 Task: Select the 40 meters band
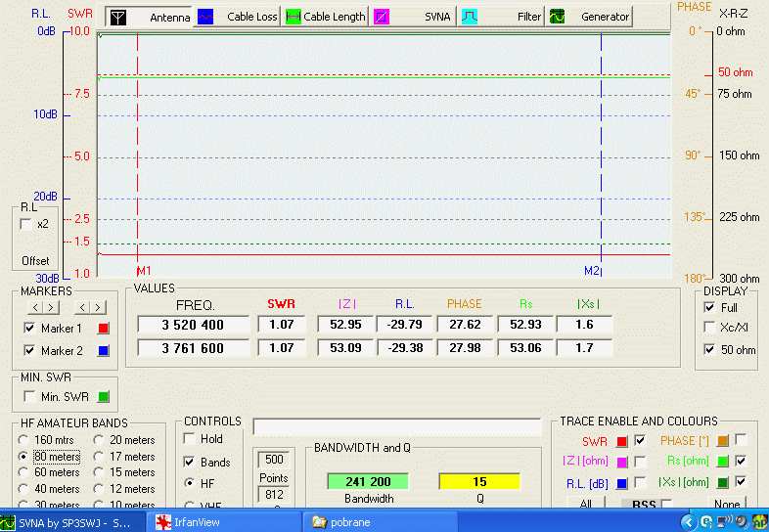[x=24, y=488]
